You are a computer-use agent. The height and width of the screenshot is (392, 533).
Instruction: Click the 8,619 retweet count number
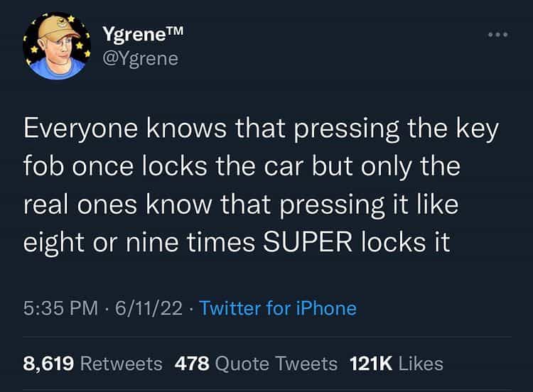tap(49, 364)
